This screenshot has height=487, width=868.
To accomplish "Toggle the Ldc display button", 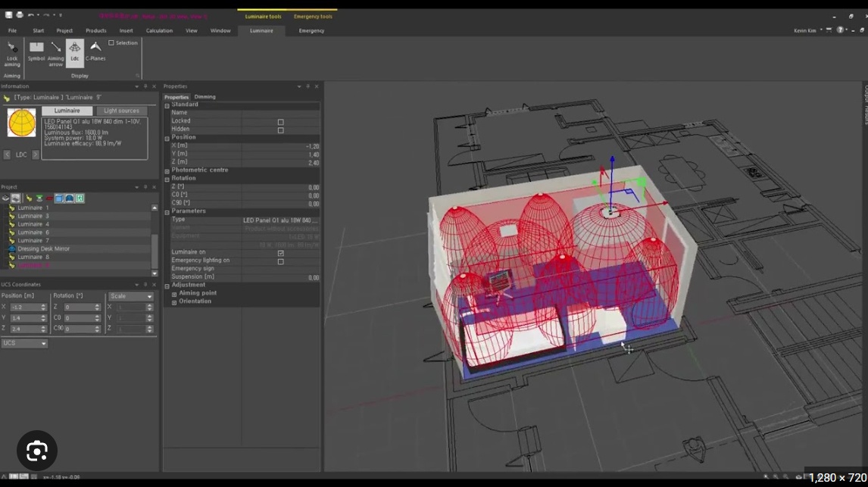I will click(x=75, y=52).
